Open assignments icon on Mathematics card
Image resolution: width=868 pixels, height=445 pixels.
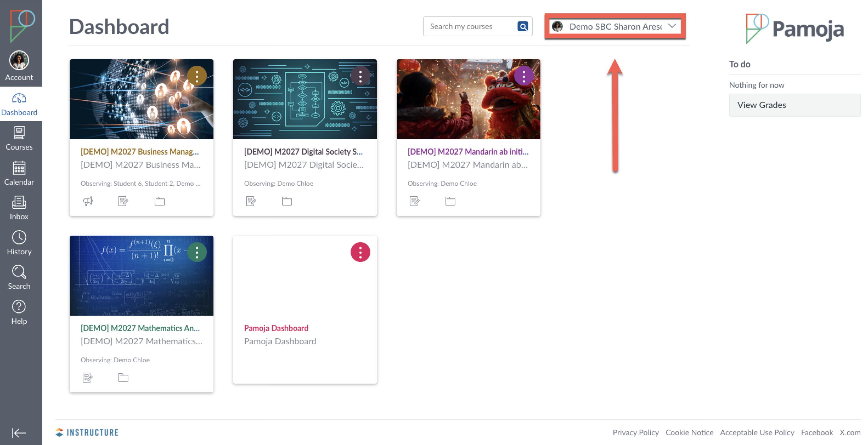pos(88,378)
